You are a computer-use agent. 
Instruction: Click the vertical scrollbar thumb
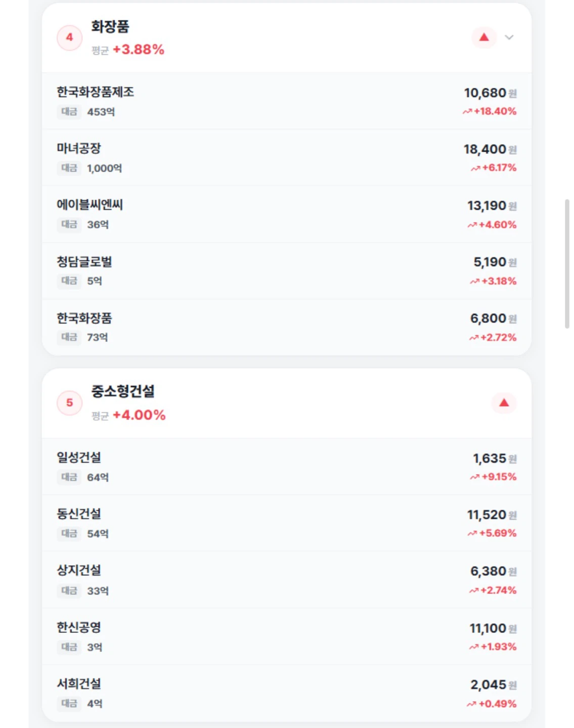[x=567, y=264]
